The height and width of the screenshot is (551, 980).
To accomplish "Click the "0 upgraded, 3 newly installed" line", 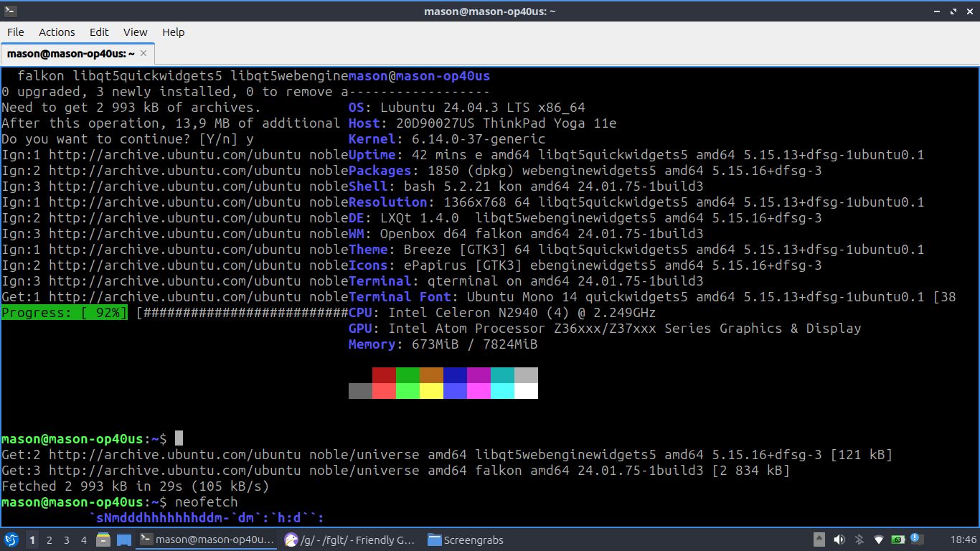I will pos(175,92).
